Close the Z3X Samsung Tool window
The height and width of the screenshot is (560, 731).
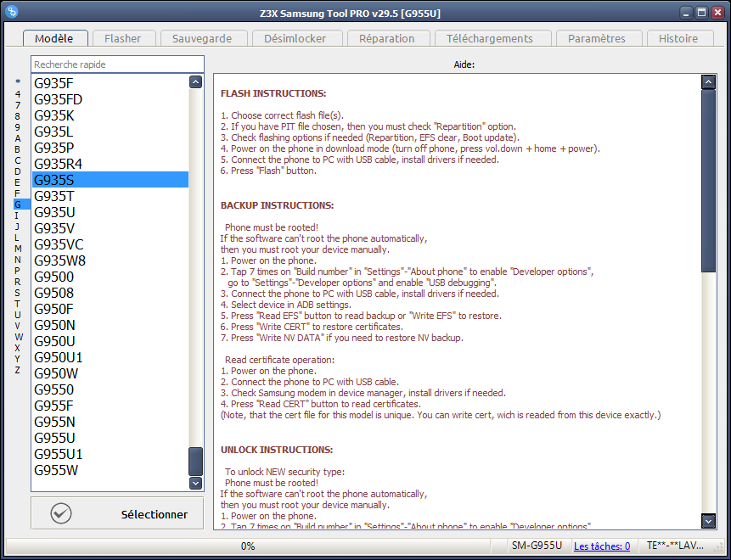[718, 13]
